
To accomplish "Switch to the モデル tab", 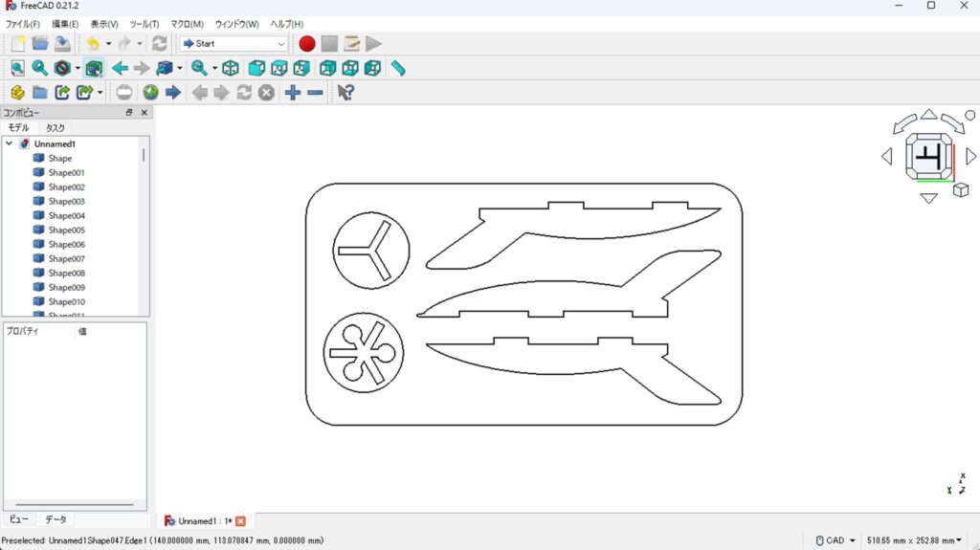I will (x=18, y=127).
